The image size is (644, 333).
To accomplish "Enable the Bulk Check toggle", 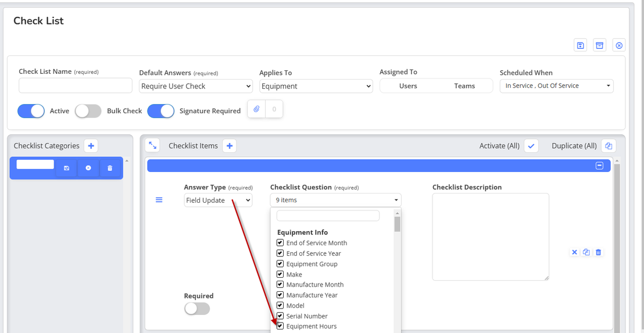I will [88, 111].
